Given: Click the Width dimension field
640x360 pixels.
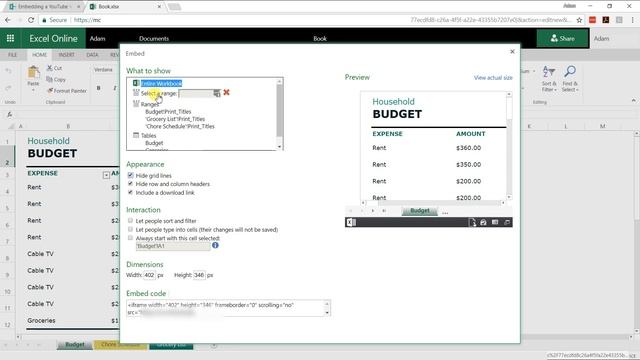Looking at the screenshot, I should tap(149, 275).
